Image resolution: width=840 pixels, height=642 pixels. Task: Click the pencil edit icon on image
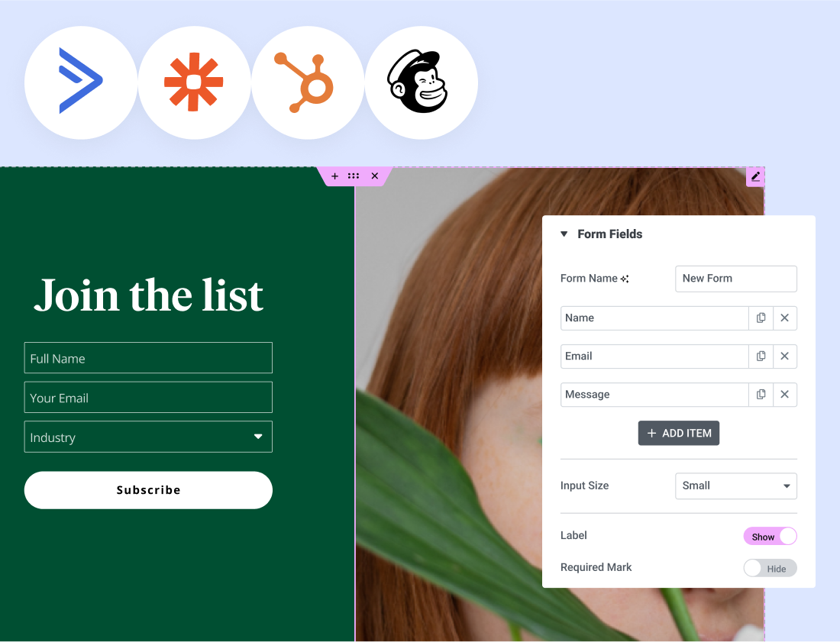(x=755, y=176)
